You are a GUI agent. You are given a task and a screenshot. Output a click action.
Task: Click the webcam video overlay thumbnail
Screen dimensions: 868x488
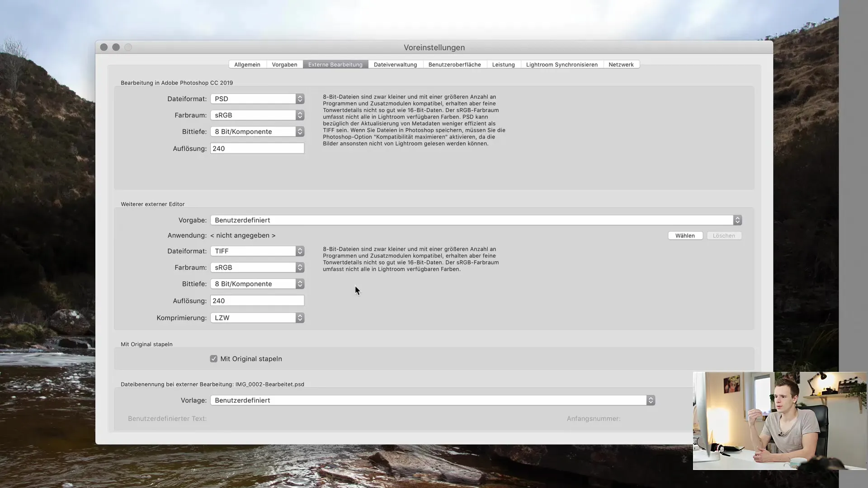tap(780, 421)
